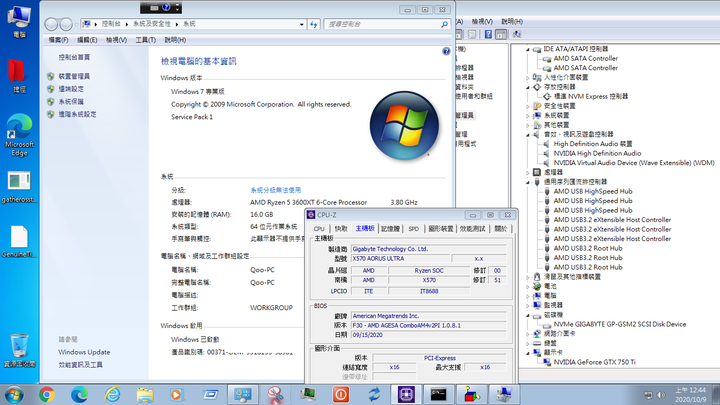Open address bar history dropdown arrow
This screenshot has width=720, height=405.
point(302,24)
